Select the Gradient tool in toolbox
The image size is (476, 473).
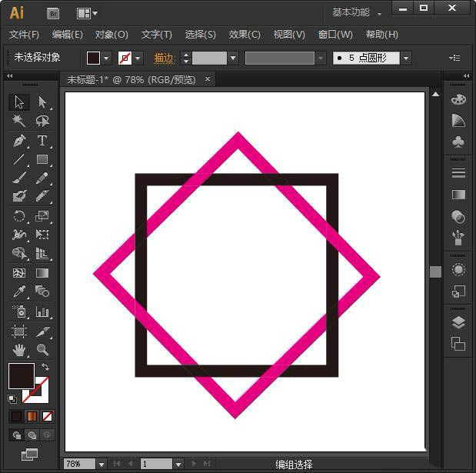click(42, 273)
